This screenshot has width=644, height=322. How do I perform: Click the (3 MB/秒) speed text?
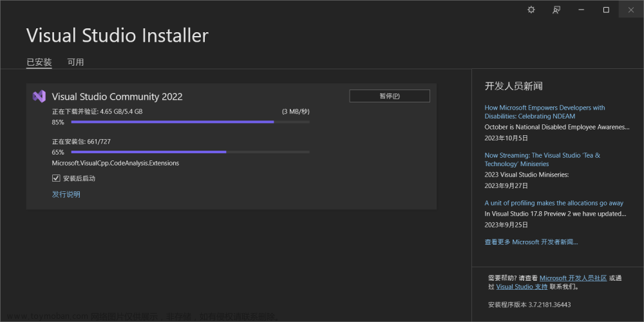tap(296, 111)
